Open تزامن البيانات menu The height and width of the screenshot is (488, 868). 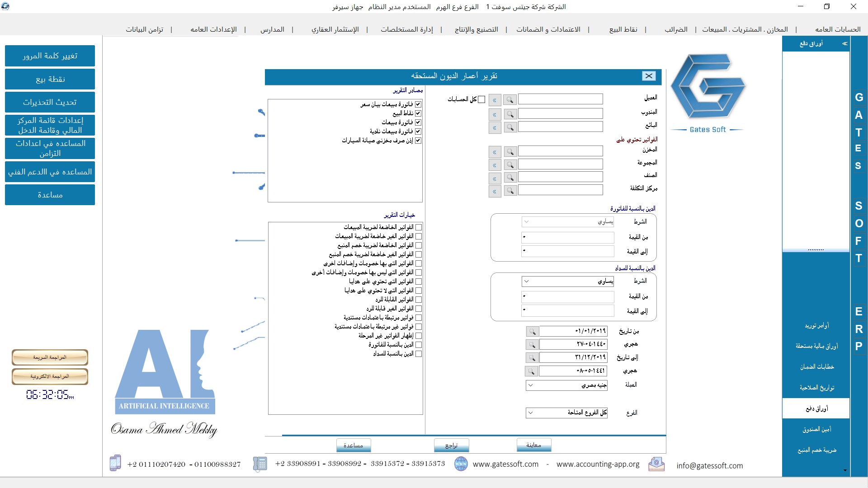pos(144,29)
